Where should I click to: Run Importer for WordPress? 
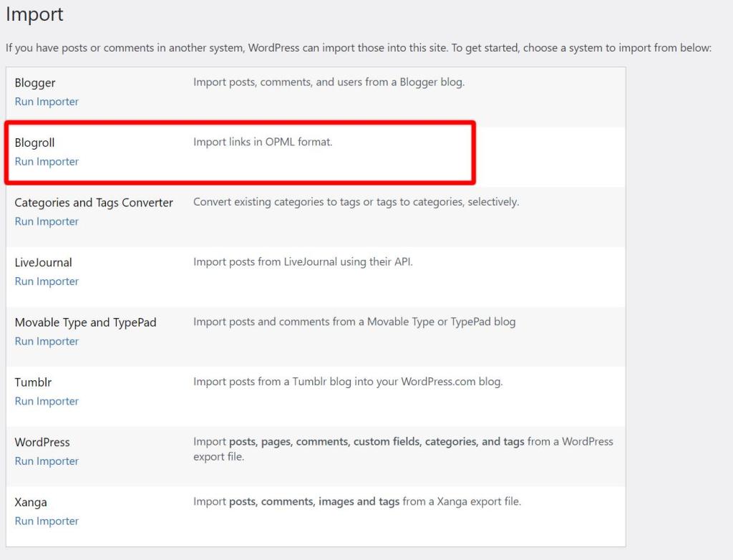coord(47,461)
